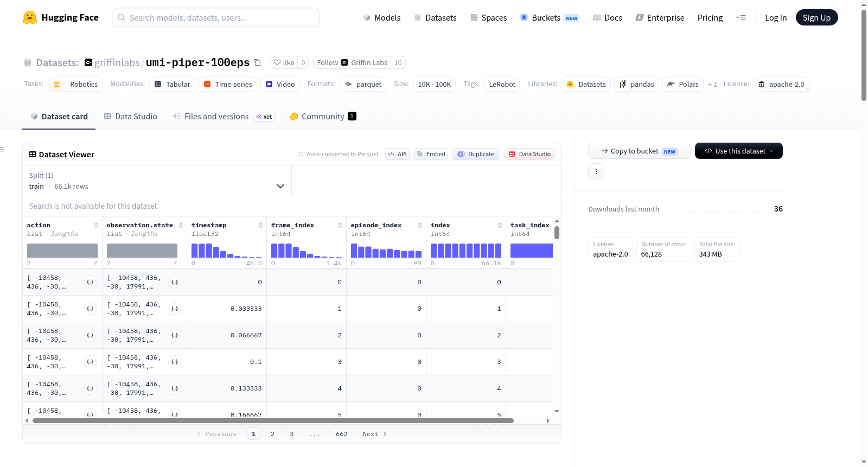868x467 pixels.
Task: Expand observation.state JSON in timestamp 0.066667 row
Action: 175,335
